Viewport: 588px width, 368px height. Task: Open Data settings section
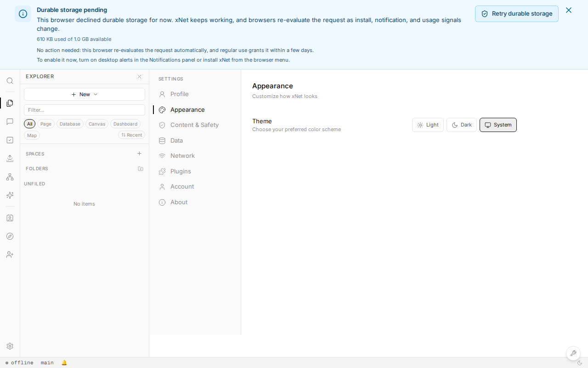pos(196,141)
